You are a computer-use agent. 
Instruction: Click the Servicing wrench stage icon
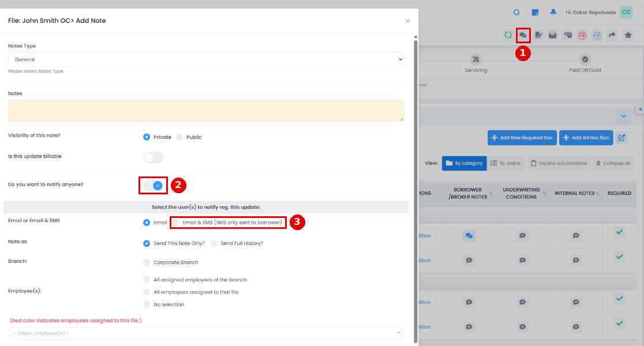tap(475, 59)
